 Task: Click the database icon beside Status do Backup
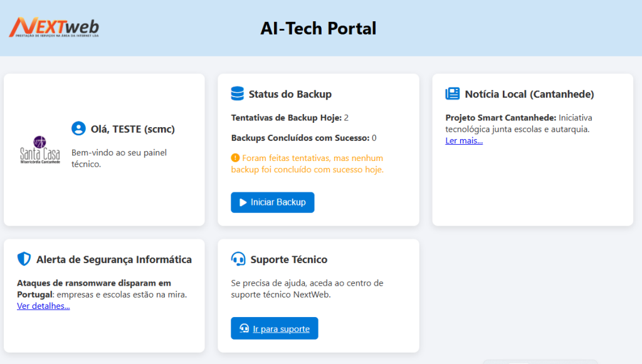[x=237, y=94]
